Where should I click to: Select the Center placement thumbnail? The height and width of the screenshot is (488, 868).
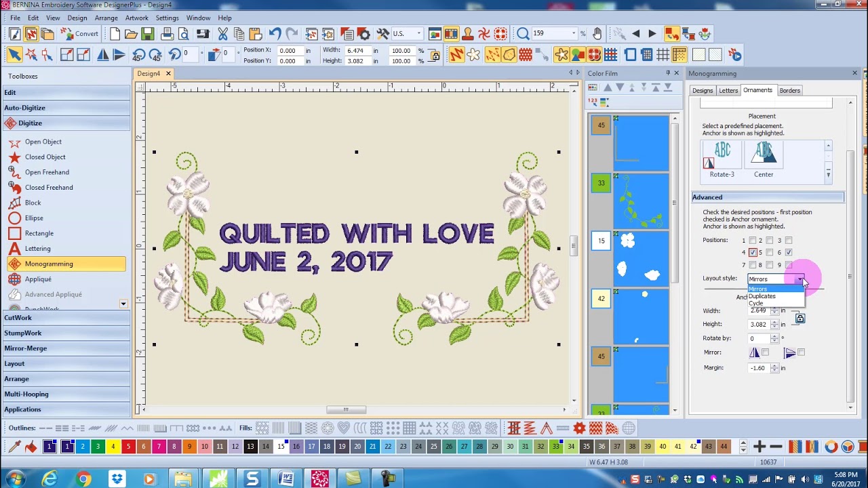click(764, 160)
